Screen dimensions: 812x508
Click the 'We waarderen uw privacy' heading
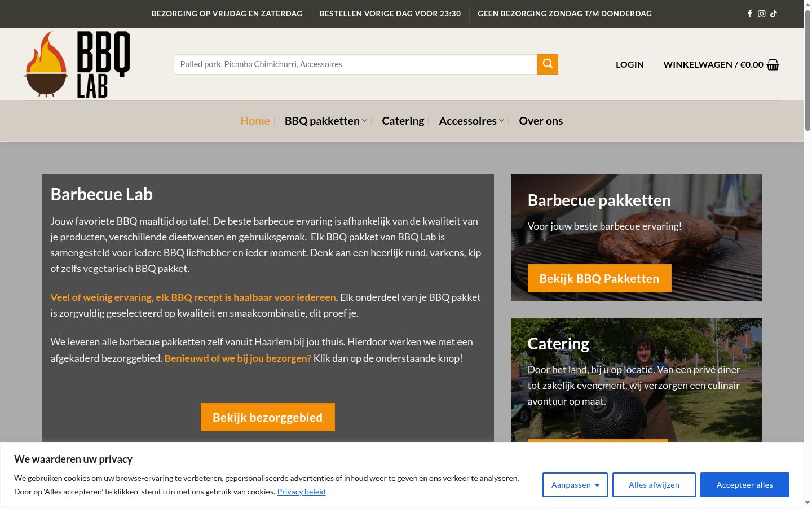pyautogui.click(x=73, y=459)
